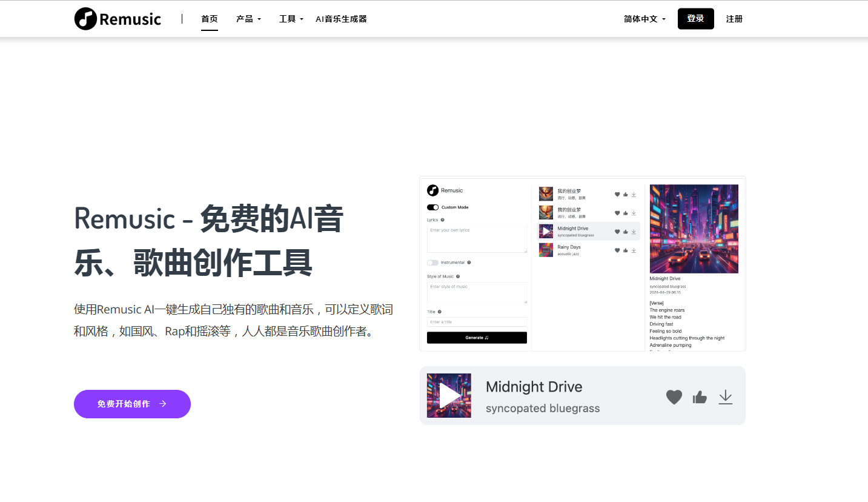Image resolution: width=868 pixels, height=502 pixels.
Task: Click the Lyrics help question icon
Action: [443, 220]
